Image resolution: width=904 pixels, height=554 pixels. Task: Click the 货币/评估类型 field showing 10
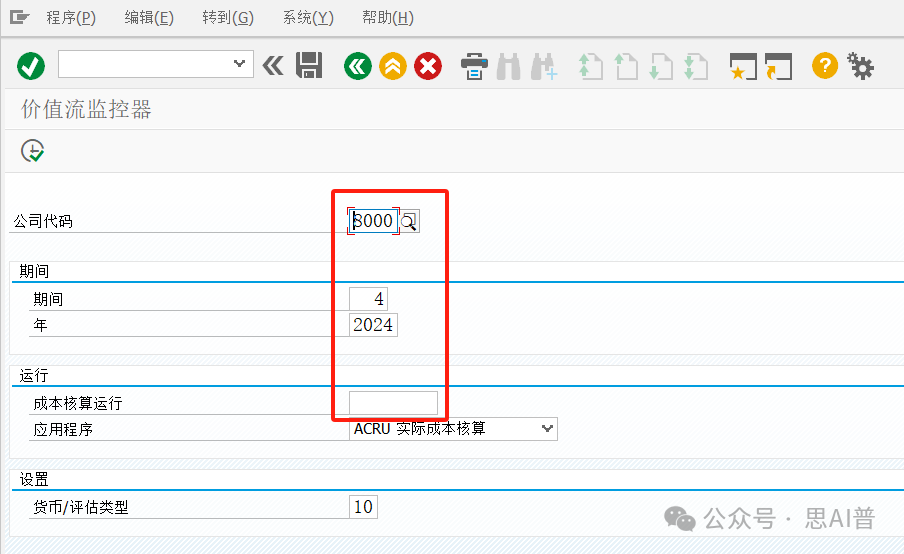363,507
